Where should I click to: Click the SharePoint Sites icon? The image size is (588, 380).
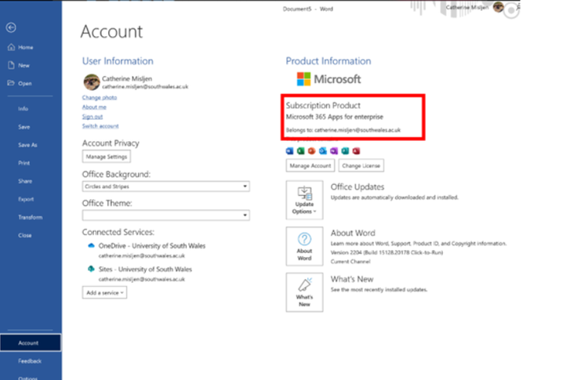91,270
